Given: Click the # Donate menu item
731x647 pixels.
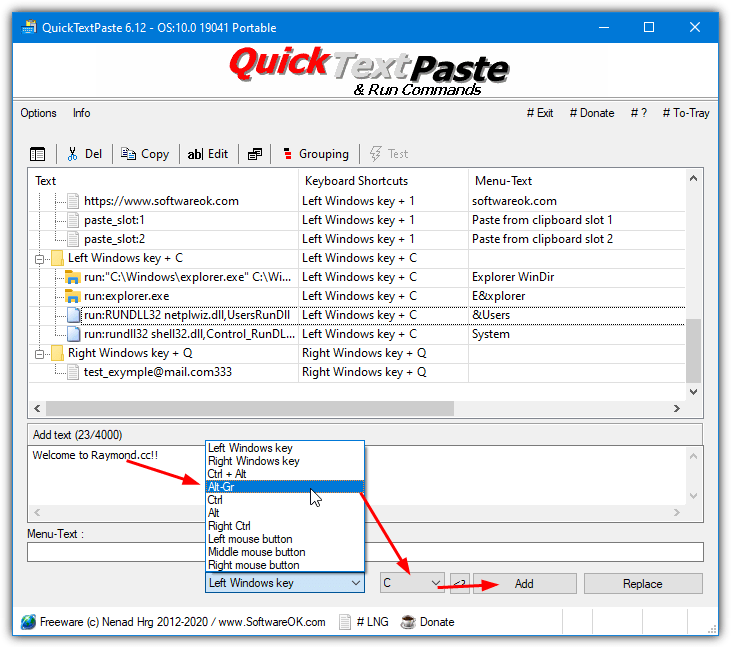Looking at the screenshot, I should [x=592, y=113].
